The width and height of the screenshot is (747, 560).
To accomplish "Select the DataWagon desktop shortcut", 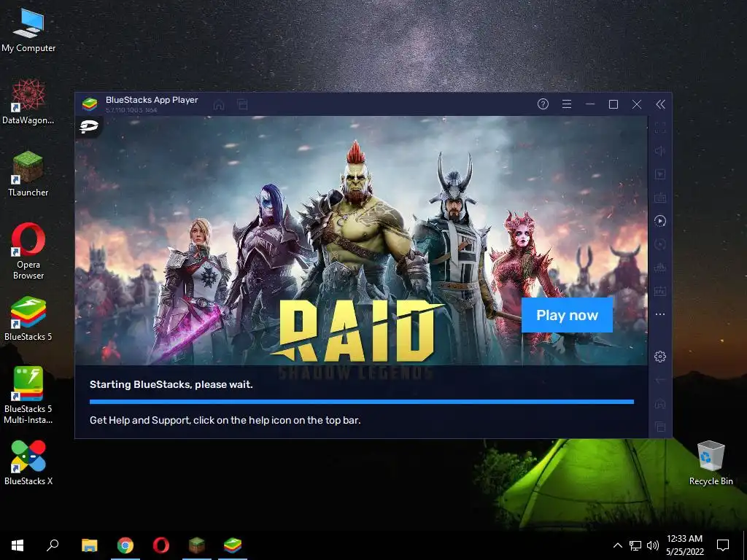I will (x=28, y=102).
